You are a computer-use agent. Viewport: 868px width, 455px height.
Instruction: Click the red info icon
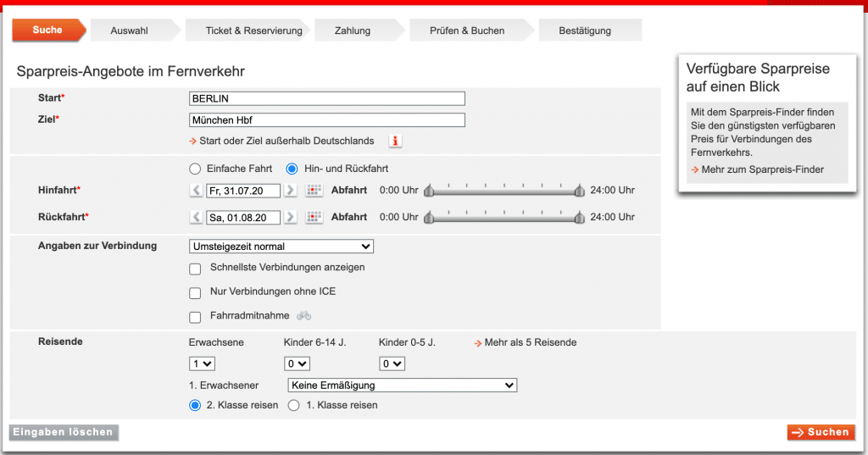(x=395, y=141)
